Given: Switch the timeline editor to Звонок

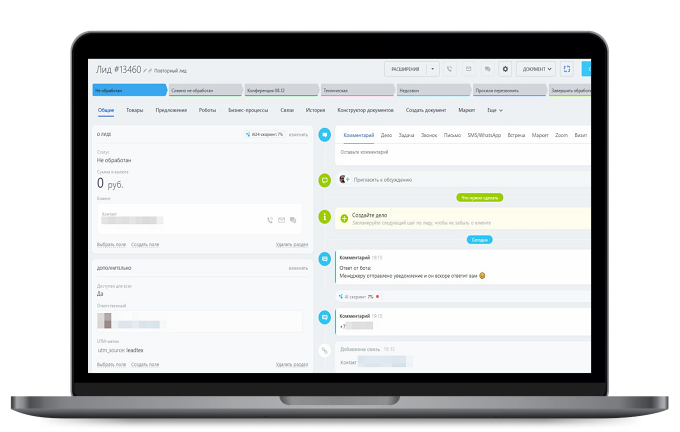Looking at the screenshot, I should 429,135.
